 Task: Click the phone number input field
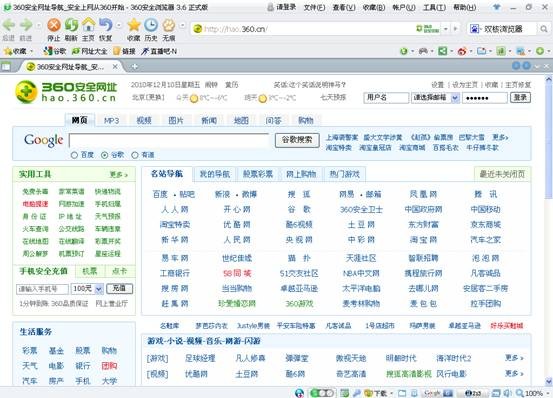click(42, 289)
